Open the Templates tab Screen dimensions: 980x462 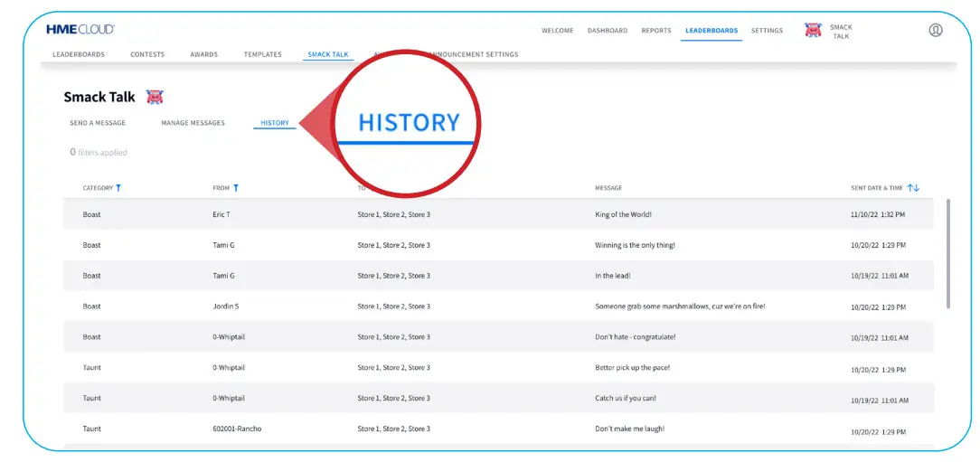262,54
